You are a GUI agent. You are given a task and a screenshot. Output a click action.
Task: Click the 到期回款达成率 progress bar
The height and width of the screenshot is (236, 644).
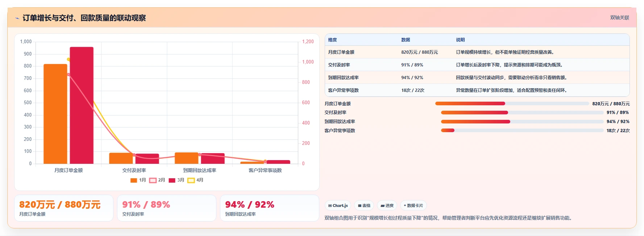(x=522, y=122)
